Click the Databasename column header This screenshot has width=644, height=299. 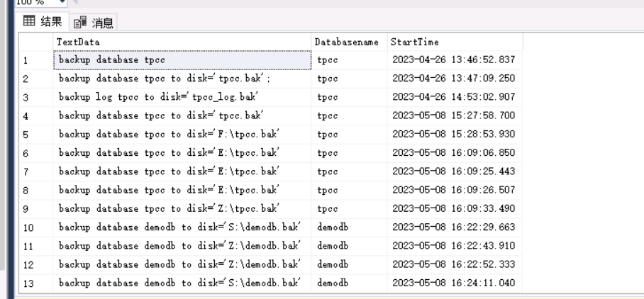349,42
